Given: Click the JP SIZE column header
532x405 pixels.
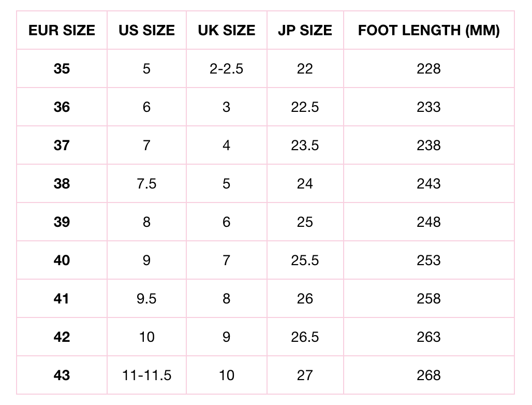Looking at the screenshot, I should click(x=305, y=31).
